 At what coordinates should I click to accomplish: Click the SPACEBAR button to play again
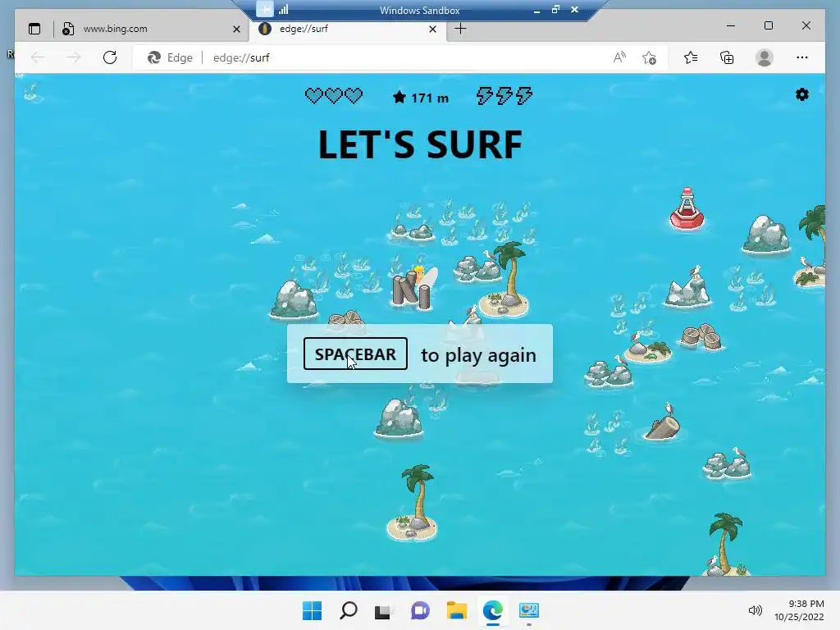(x=355, y=354)
